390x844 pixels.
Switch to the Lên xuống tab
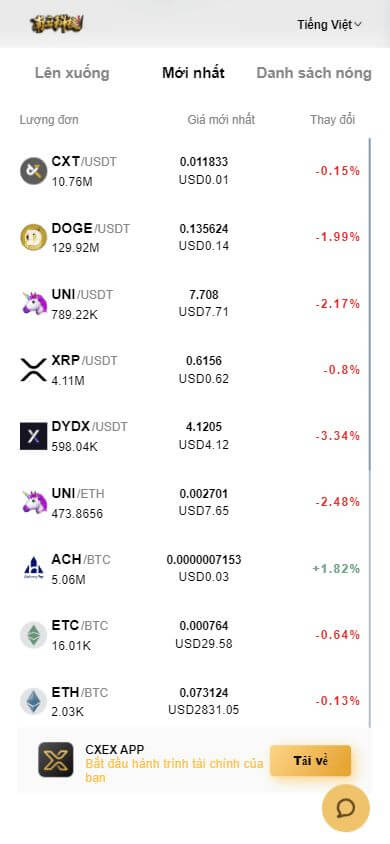(72, 73)
